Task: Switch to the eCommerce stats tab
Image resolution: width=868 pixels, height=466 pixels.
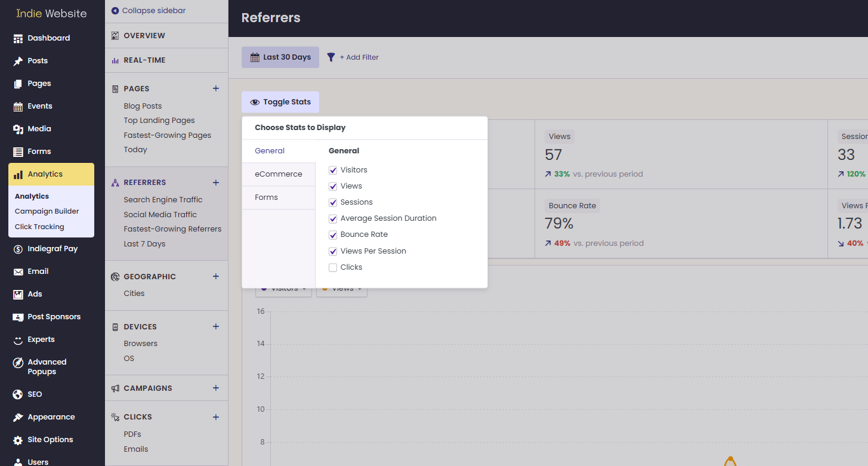Action: (x=279, y=174)
